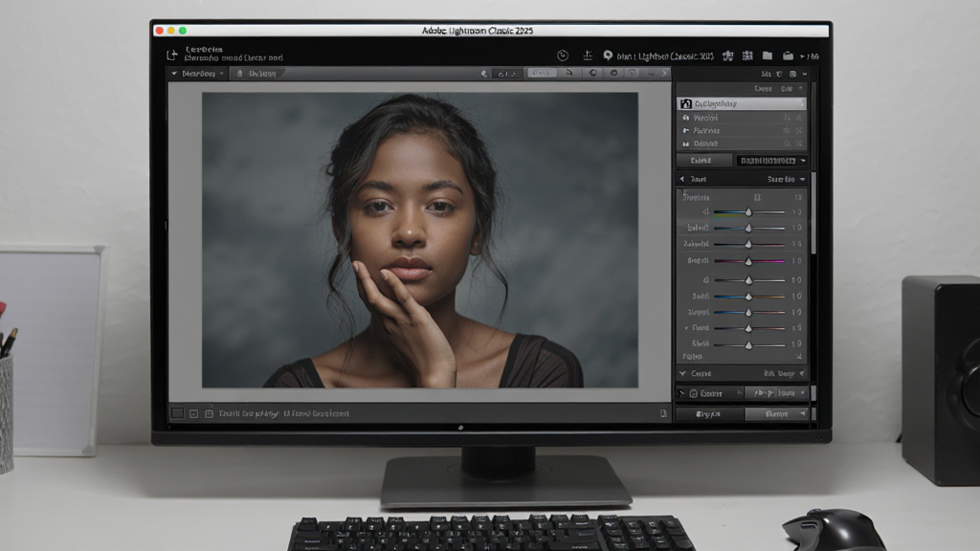Click the small square icon in the bottom-left strip

177,413
